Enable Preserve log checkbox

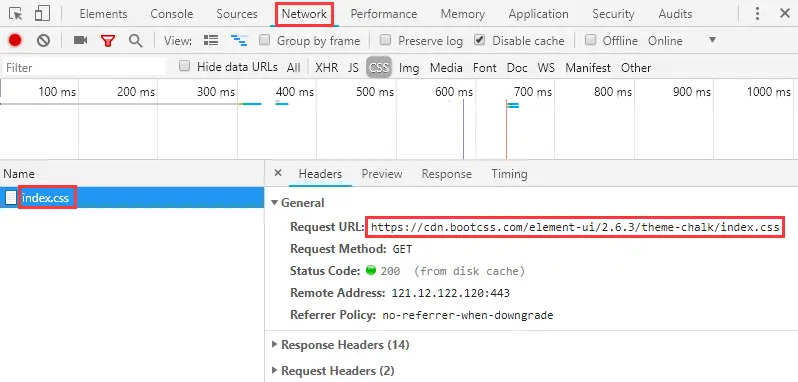[386, 40]
